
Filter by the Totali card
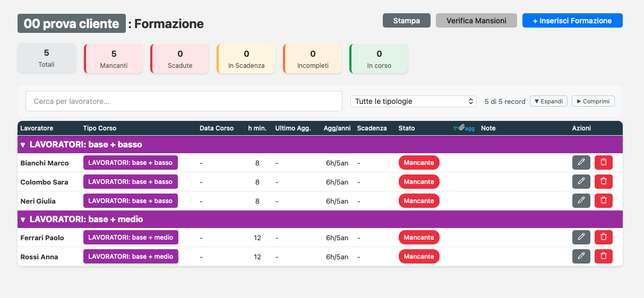[47, 58]
